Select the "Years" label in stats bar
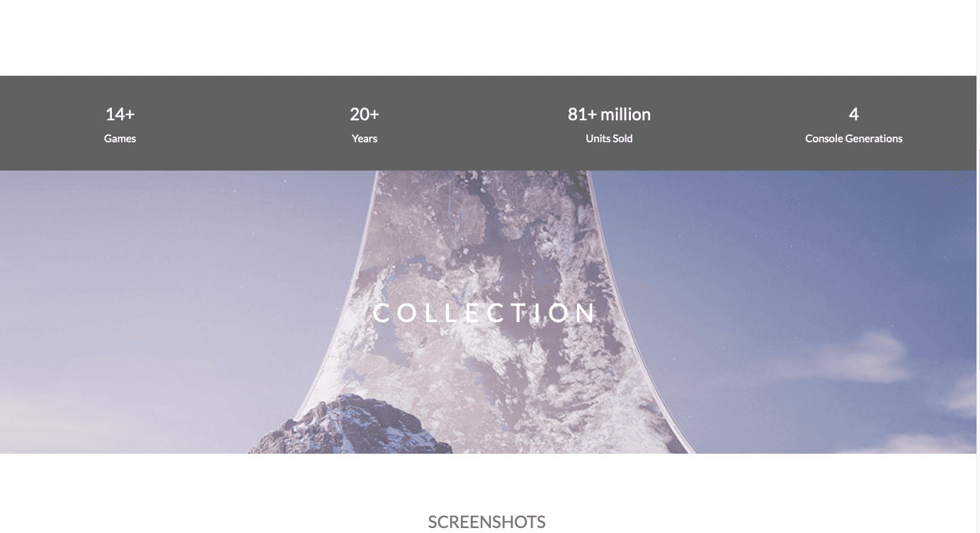 pyautogui.click(x=365, y=139)
